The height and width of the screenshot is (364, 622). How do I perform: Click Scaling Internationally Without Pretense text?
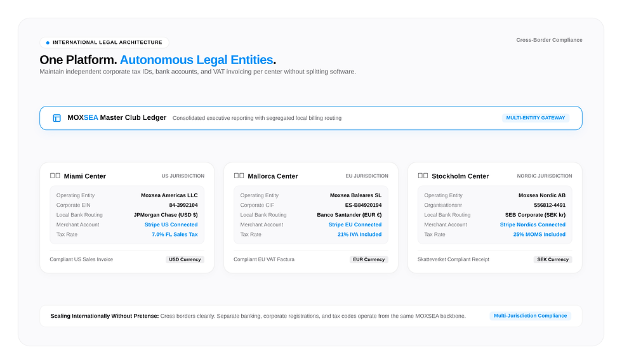[x=105, y=316]
